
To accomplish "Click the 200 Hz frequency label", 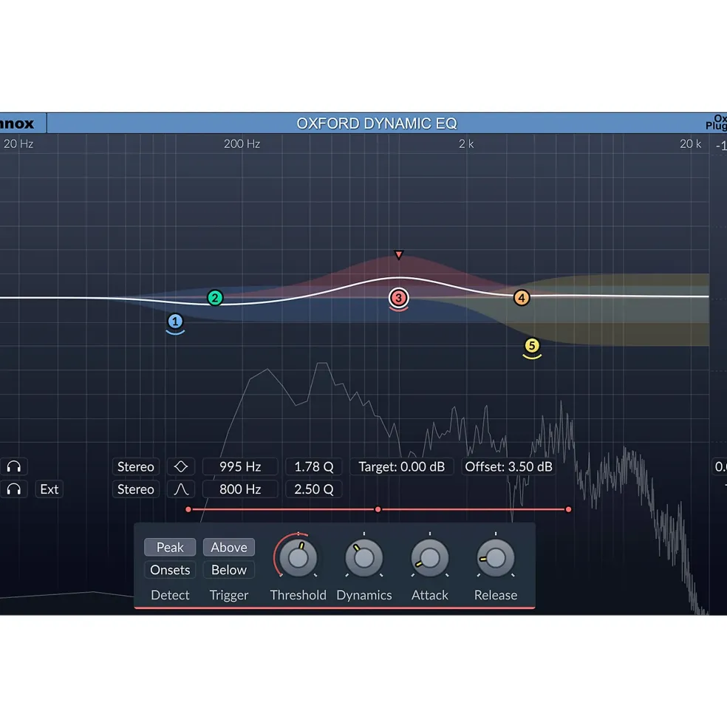I will coord(242,144).
